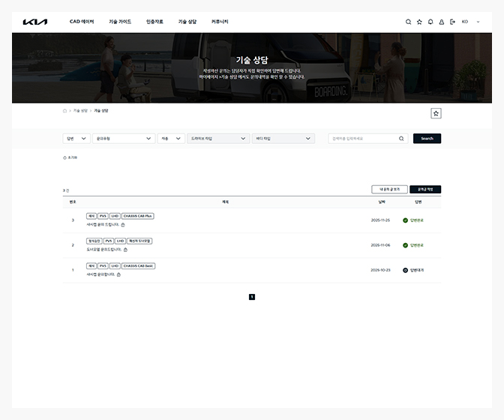This screenshot has height=420, width=504.
Task: Expand the KO language selector
Action: coord(470,22)
